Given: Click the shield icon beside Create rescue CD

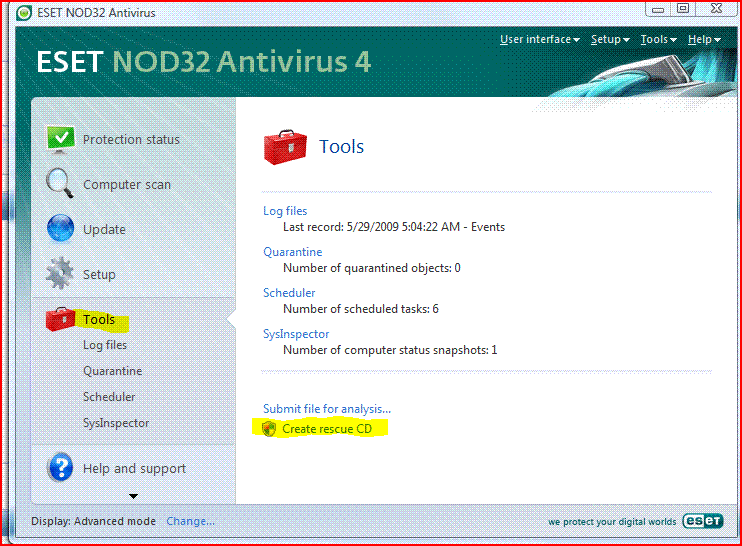Looking at the screenshot, I should pyautogui.click(x=269, y=429).
